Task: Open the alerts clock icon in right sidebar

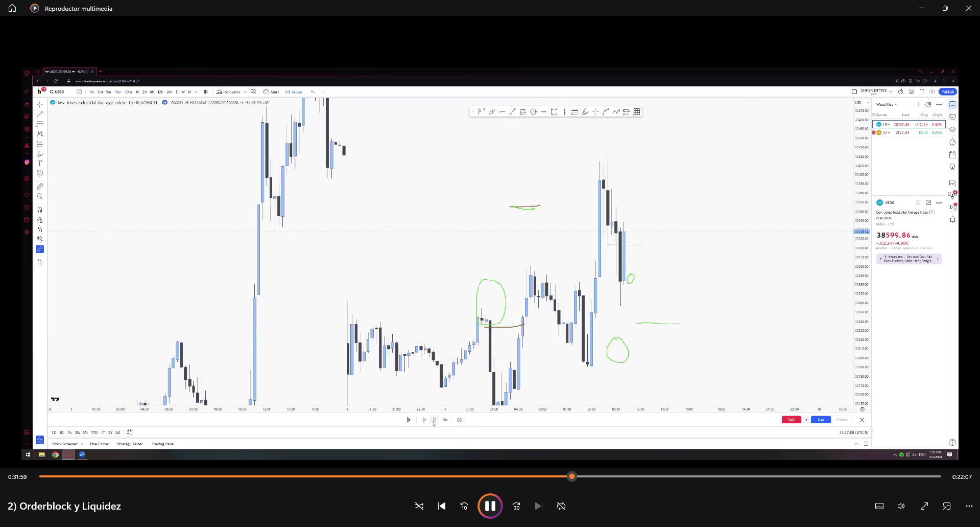Action: [952, 117]
